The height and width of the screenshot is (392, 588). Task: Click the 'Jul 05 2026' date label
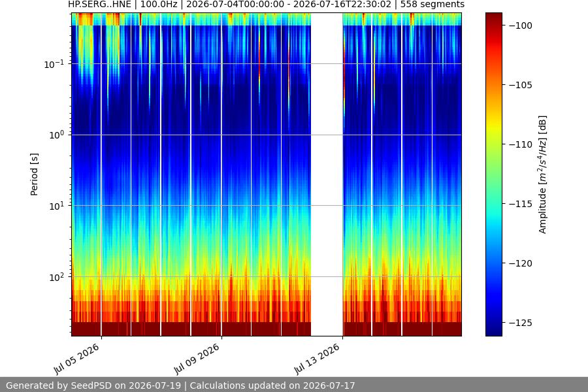click(x=76, y=359)
